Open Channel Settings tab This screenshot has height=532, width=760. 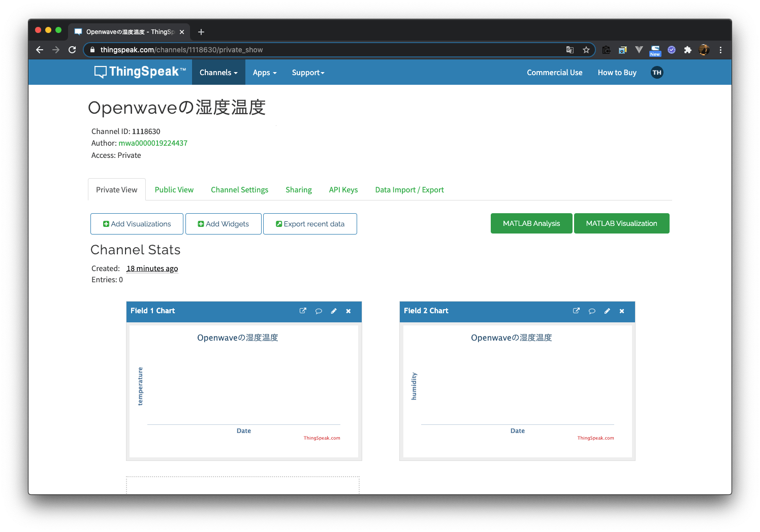pos(239,190)
